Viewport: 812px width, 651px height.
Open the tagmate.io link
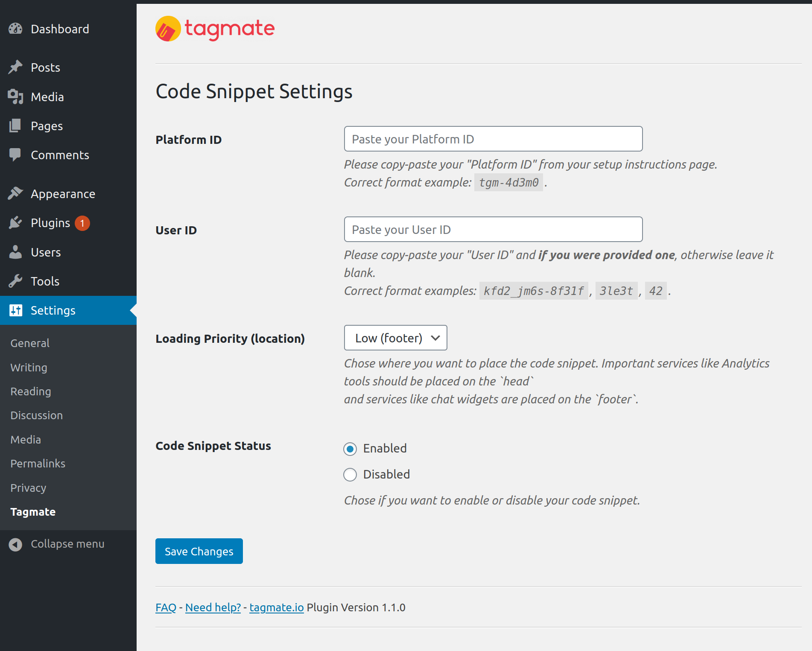pyautogui.click(x=277, y=607)
